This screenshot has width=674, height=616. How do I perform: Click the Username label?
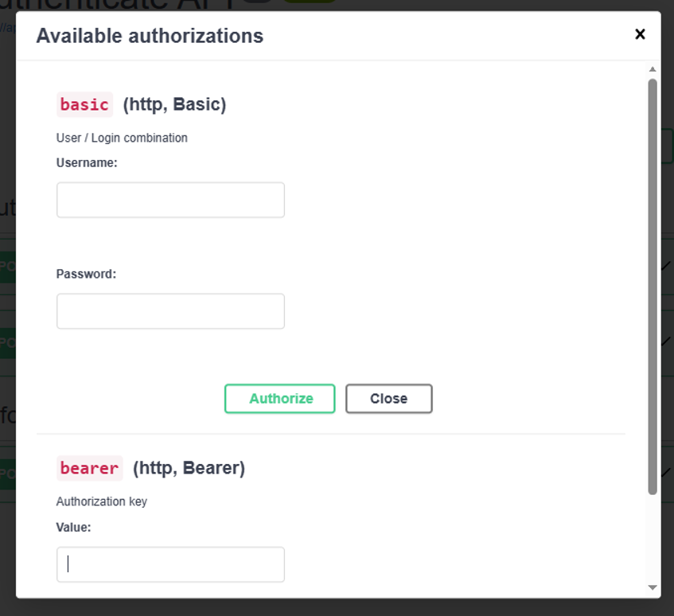(87, 163)
